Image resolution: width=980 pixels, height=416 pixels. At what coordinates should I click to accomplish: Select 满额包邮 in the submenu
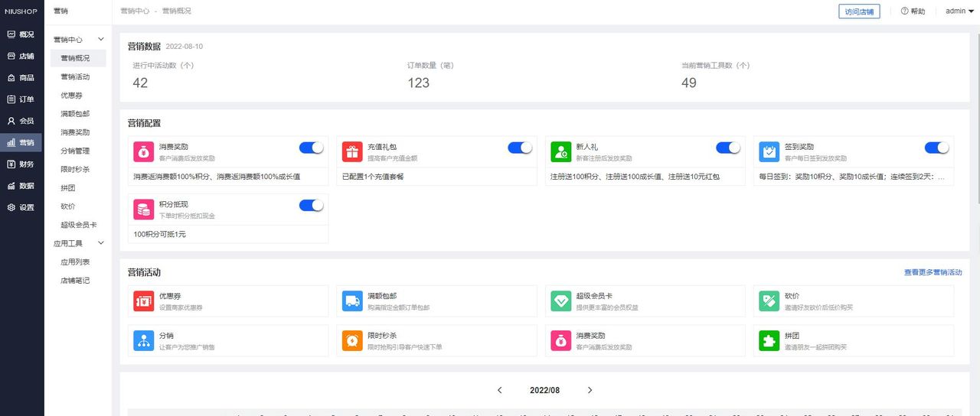pos(75,114)
